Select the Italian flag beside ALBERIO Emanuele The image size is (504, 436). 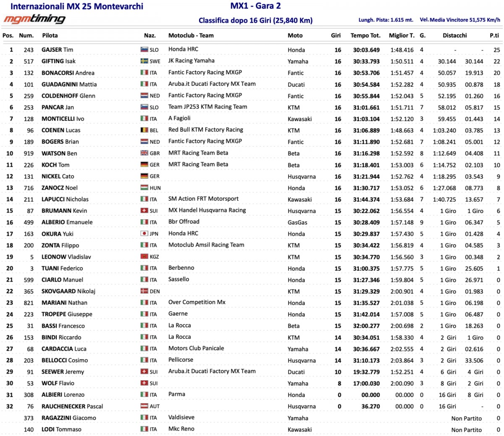pyautogui.click(x=144, y=222)
